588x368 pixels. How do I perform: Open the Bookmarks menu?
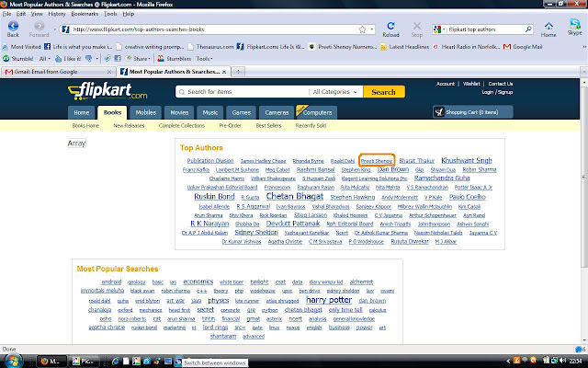click(85, 14)
